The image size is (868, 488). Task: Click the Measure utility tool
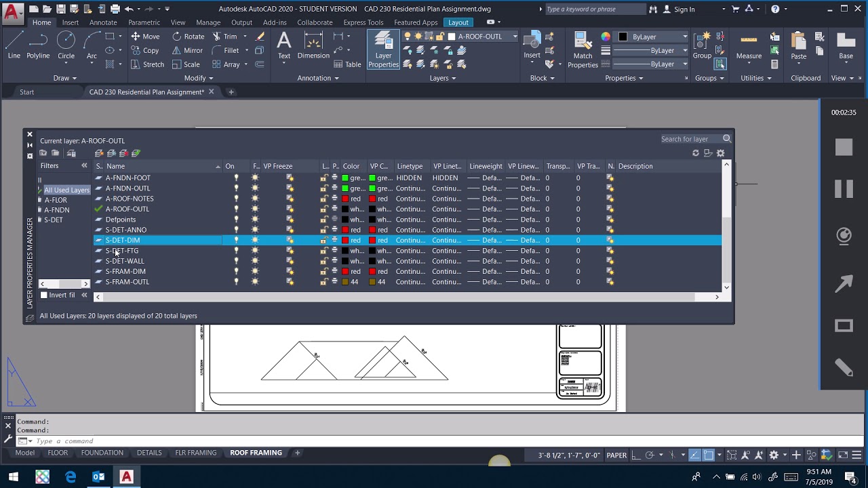[x=749, y=46]
